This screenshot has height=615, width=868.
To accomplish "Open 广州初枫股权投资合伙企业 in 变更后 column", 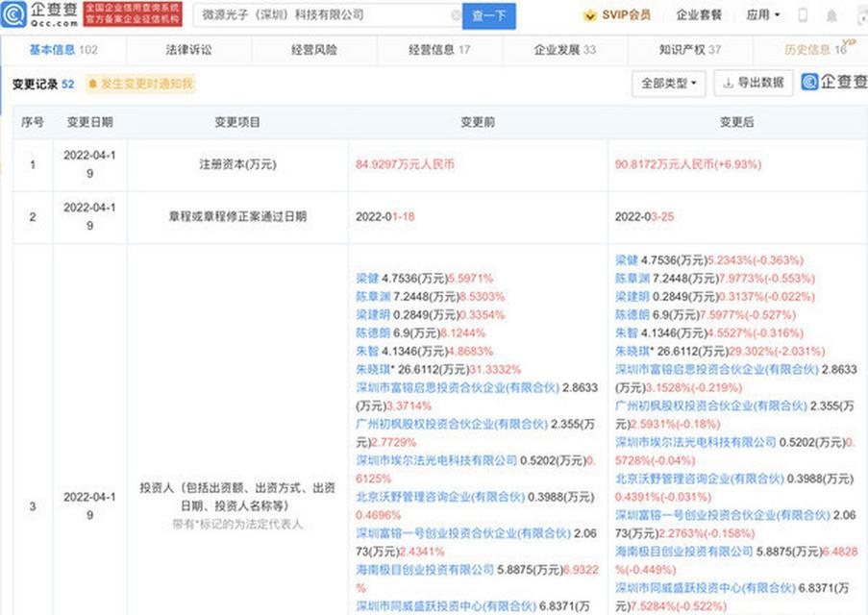I will point(710,406).
